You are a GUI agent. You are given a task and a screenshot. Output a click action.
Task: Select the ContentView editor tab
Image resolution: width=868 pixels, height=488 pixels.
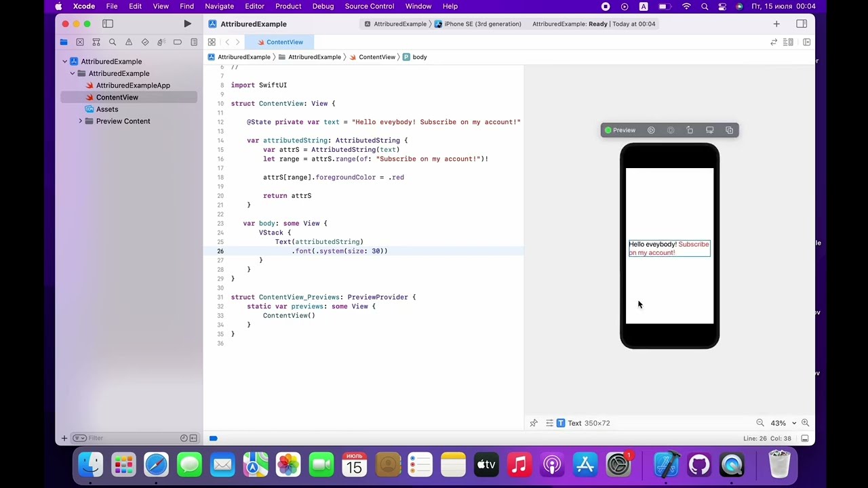pos(280,42)
